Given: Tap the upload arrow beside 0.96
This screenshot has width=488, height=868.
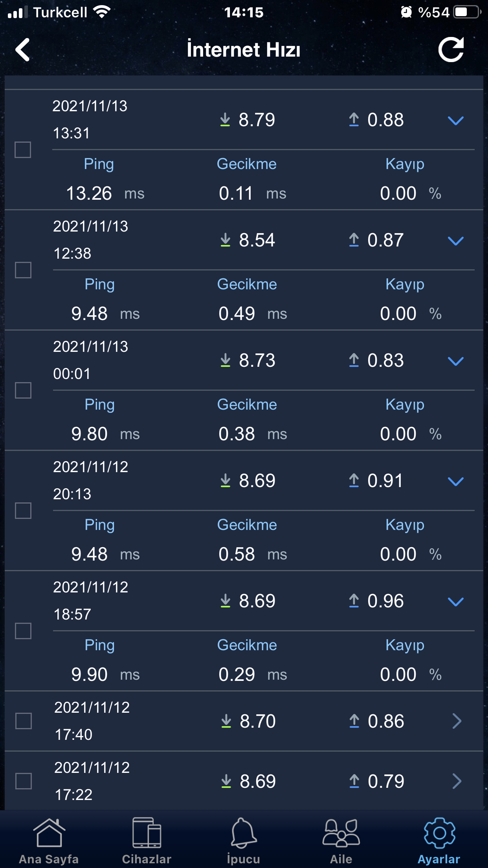Looking at the screenshot, I should pyautogui.click(x=354, y=601).
